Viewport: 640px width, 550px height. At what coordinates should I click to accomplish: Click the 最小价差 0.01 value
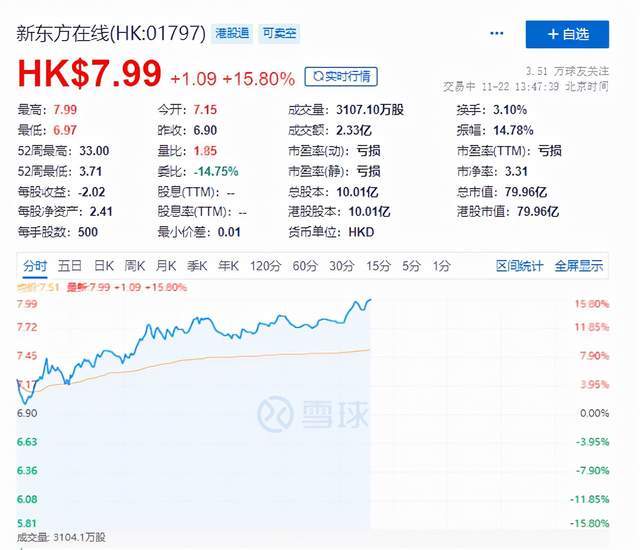point(229,232)
